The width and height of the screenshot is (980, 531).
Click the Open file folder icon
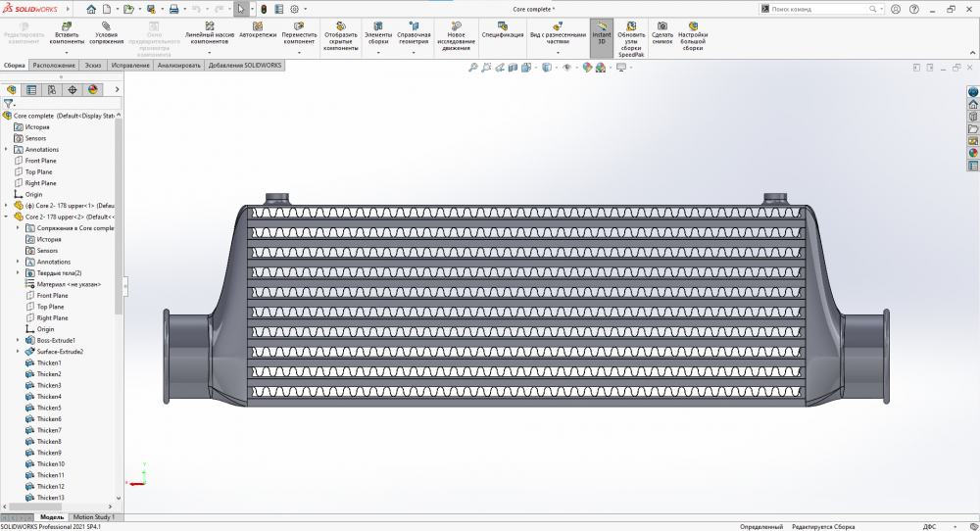(128, 9)
